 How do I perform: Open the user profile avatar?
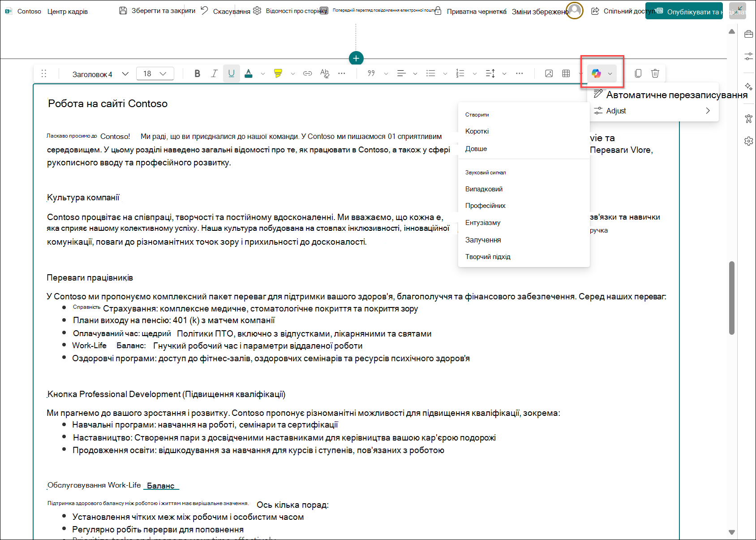(x=575, y=10)
